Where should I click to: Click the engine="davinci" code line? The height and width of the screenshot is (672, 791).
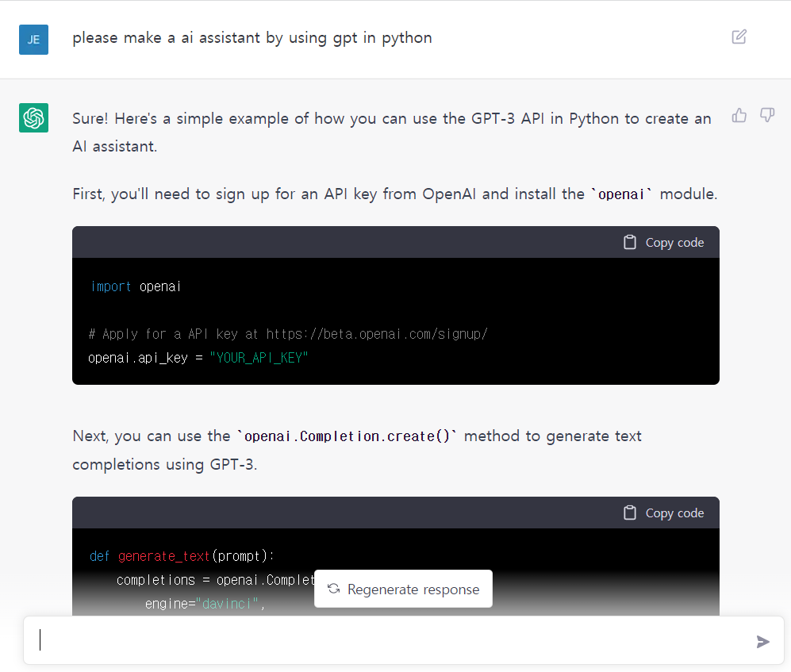pos(205,604)
